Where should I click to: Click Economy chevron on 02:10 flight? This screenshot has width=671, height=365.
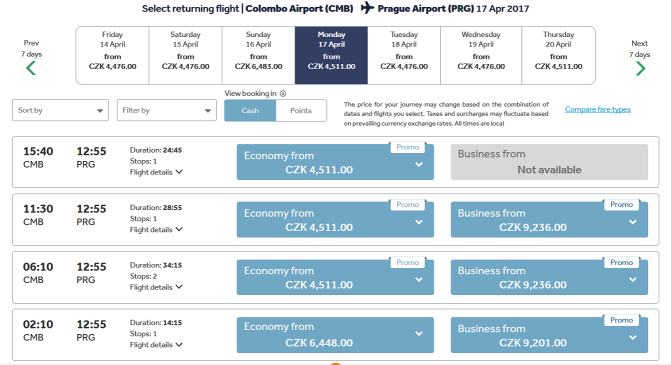[x=419, y=333]
